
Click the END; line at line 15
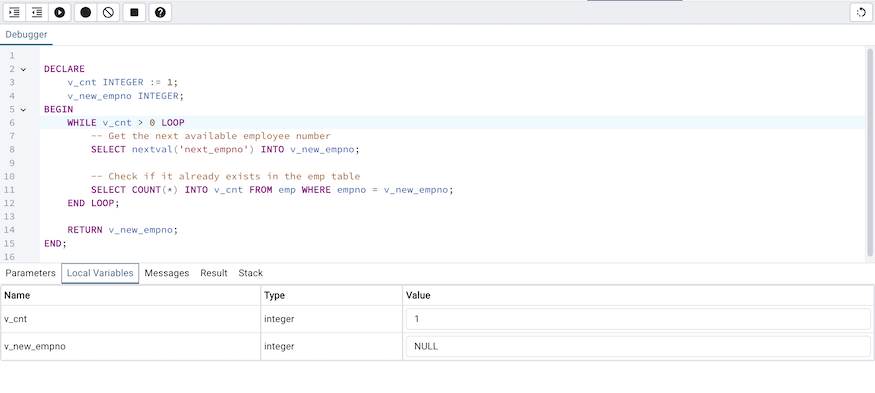[55, 243]
